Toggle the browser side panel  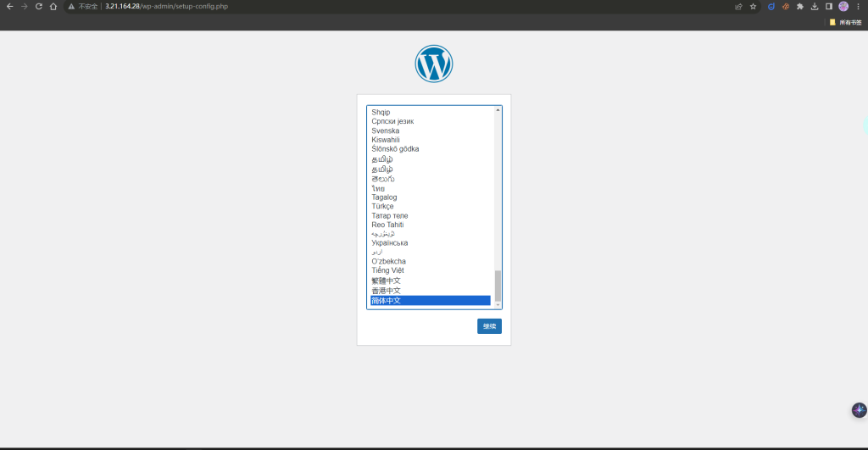coord(829,7)
